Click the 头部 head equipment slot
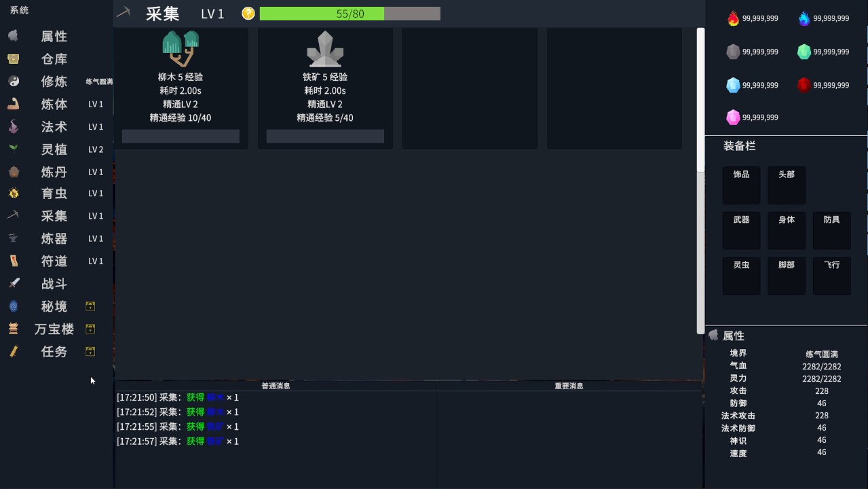This screenshot has width=868, height=489. [x=786, y=185]
